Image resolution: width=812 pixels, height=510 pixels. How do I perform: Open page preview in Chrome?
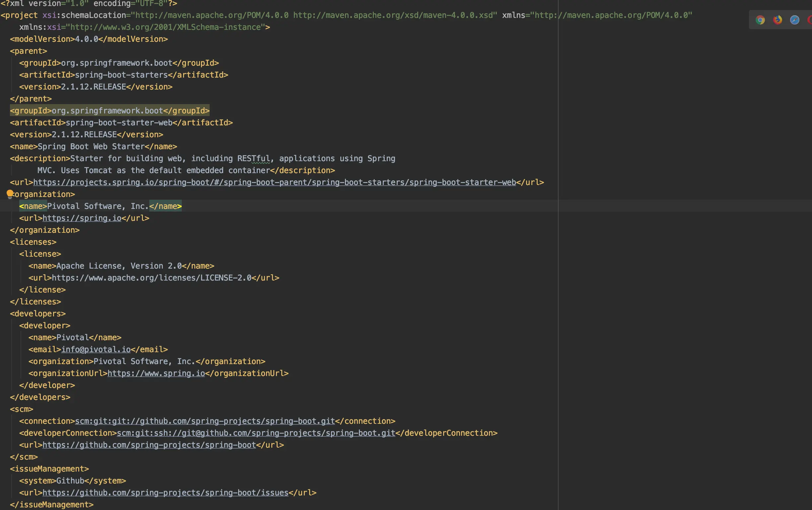[x=760, y=20]
